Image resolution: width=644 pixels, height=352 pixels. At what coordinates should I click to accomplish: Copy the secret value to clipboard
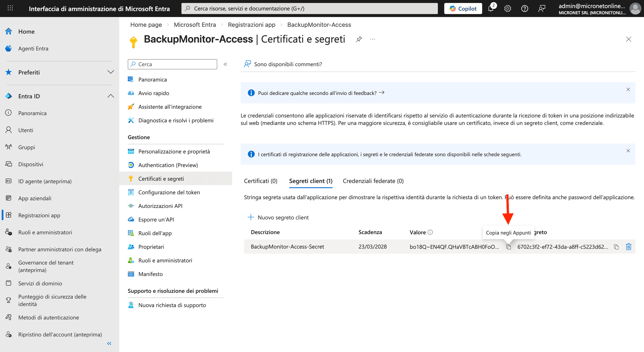point(509,247)
